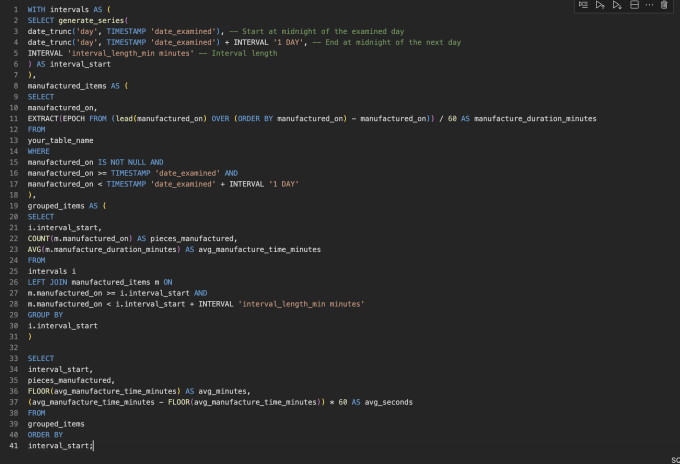Click line number 41 in the gutter
Screen dimensions: 680x464
click(14, 446)
